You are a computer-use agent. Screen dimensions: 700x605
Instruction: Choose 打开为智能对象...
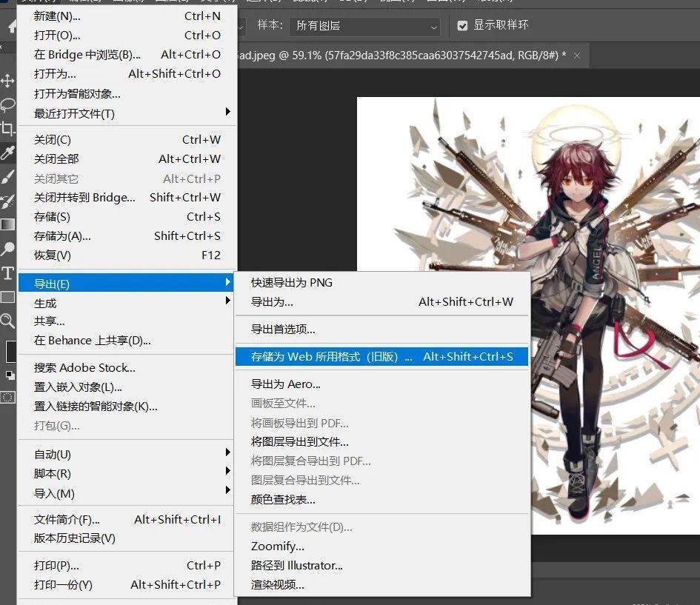[127, 94]
